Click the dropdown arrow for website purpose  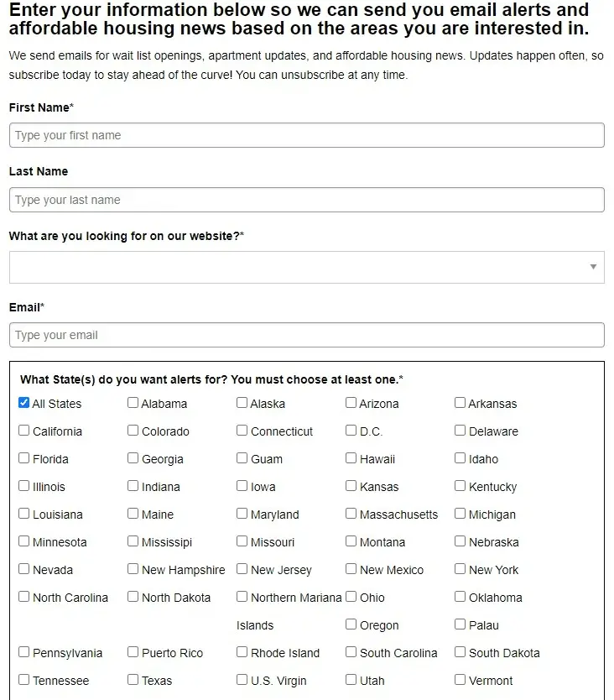click(593, 267)
